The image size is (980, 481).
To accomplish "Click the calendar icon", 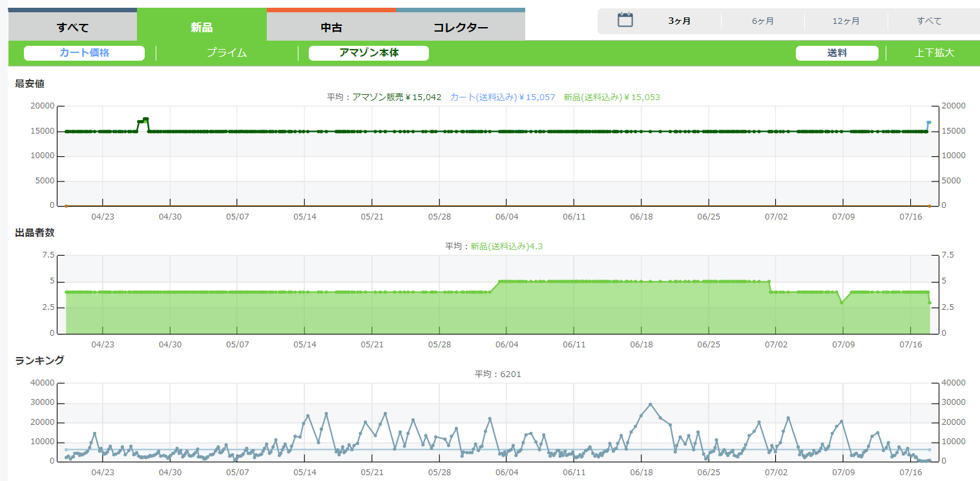I will coord(625,20).
